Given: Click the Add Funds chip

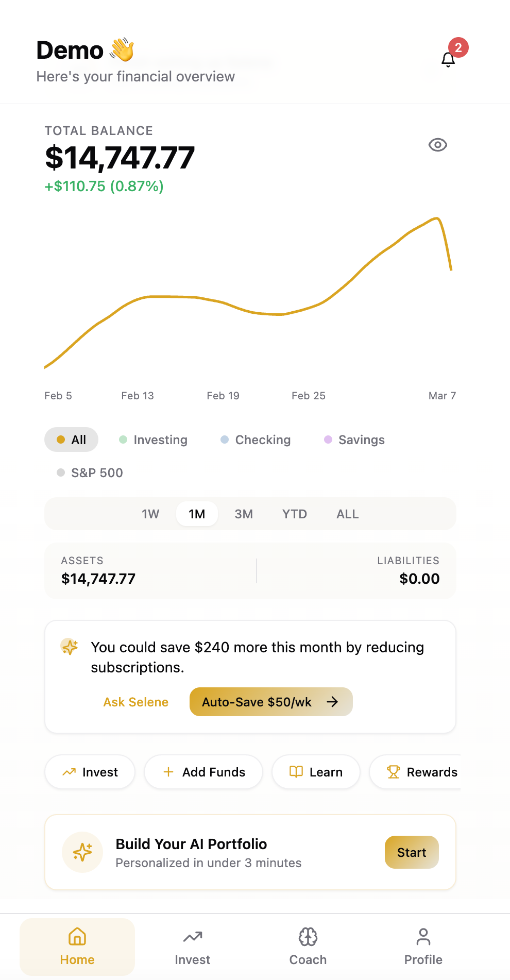Looking at the screenshot, I should click(203, 772).
